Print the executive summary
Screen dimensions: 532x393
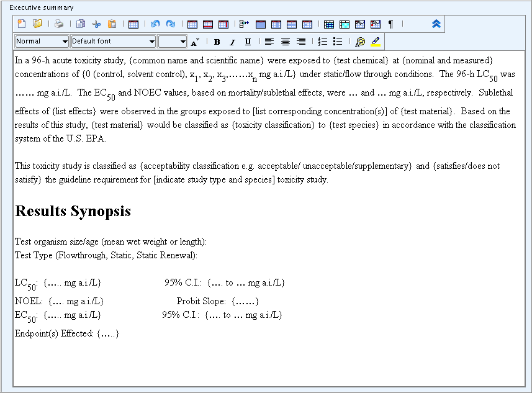point(59,24)
